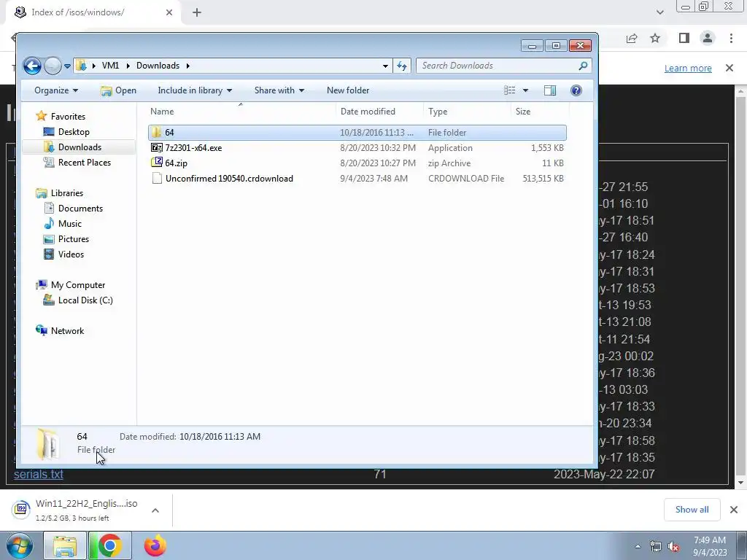Image resolution: width=747 pixels, height=560 pixels.
Task: Open Documents library
Action: tap(80, 208)
